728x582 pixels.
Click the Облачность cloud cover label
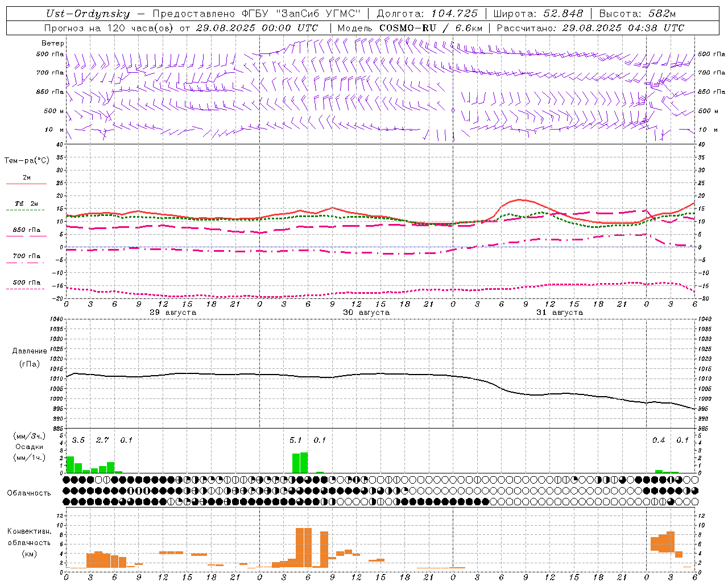pos(29,493)
